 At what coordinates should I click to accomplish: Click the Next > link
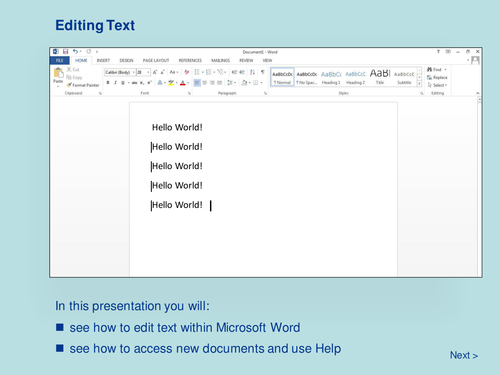[x=464, y=355]
